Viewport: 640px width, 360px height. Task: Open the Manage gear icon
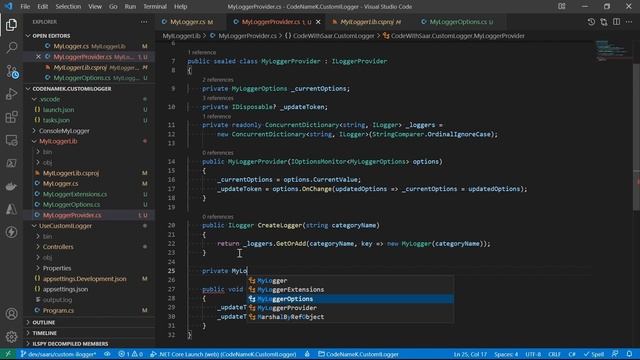click(x=11, y=337)
